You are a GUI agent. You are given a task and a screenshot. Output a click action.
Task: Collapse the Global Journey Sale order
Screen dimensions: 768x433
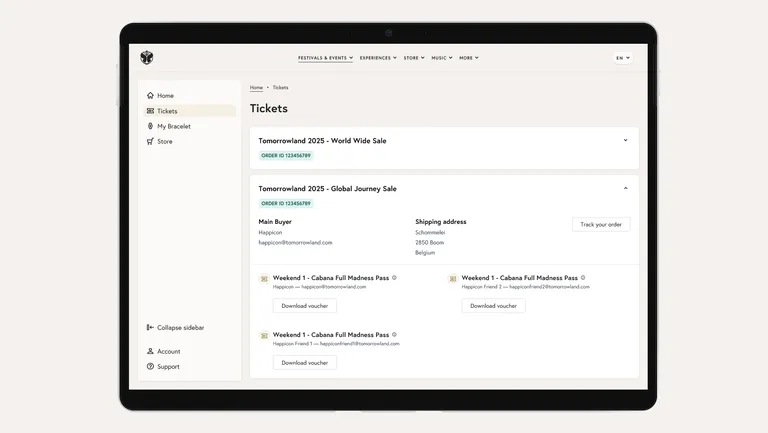click(x=625, y=189)
